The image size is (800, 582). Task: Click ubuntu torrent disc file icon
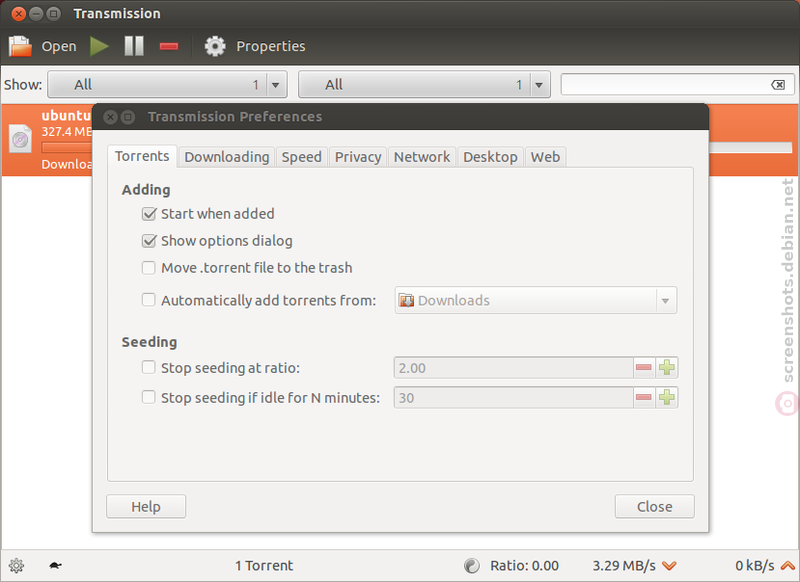click(x=20, y=138)
